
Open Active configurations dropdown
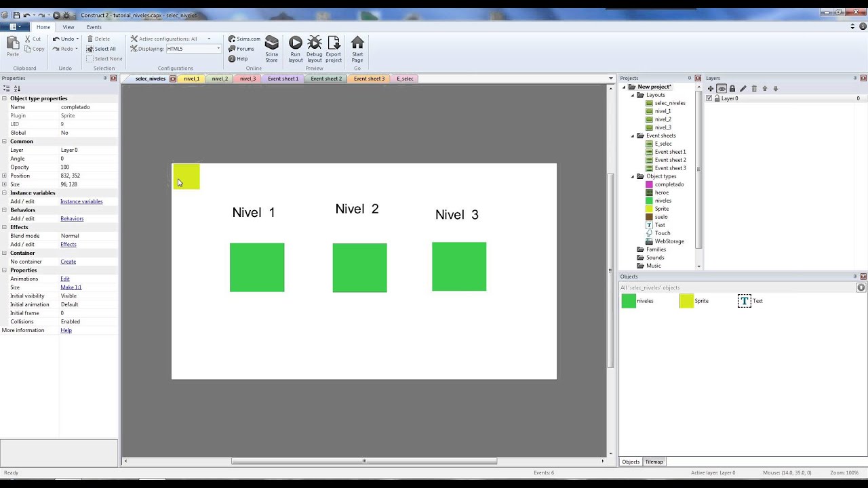click(209, 39)
